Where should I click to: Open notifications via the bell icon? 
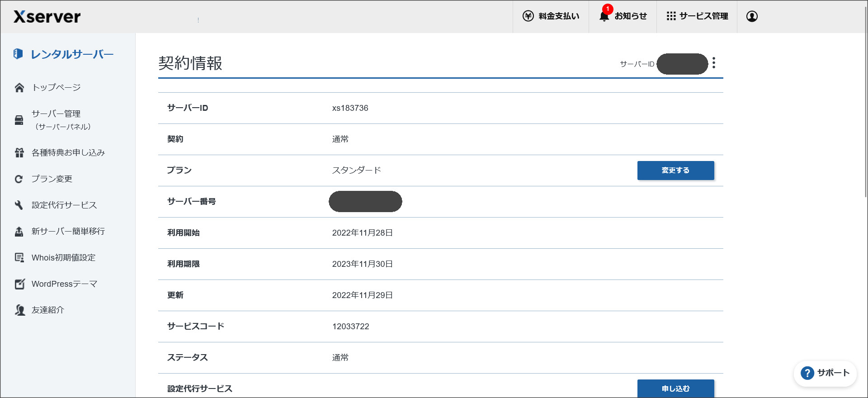pos(604,16)
